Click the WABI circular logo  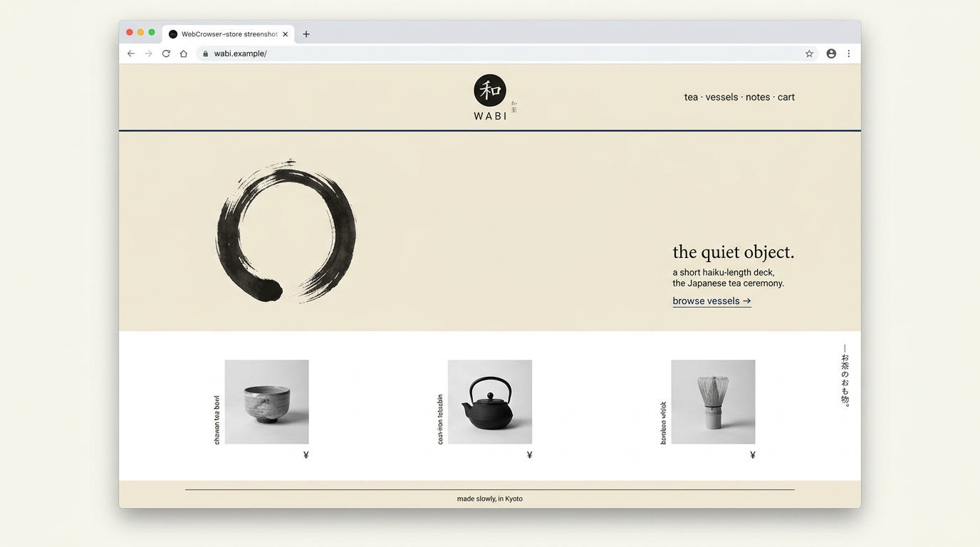[490, 91]
